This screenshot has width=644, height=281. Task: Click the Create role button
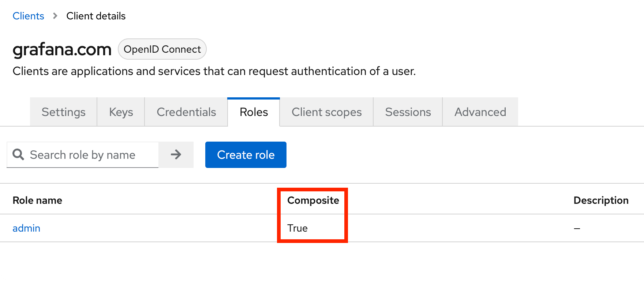click(x=246, y=155)
